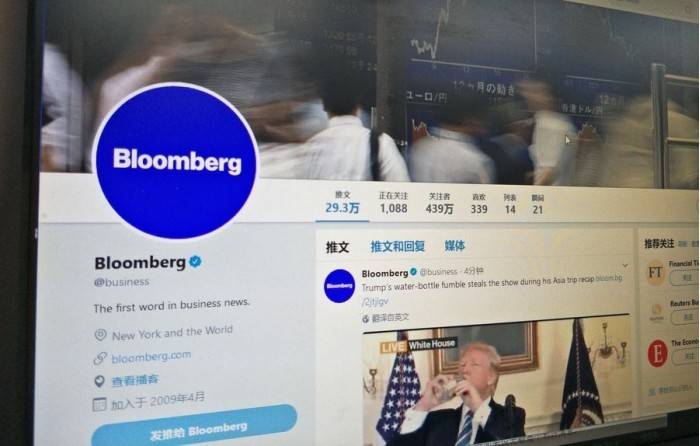Screen dimensions: 700x446
Task: Click the large Bloomberg profile avatar
Action: (176, 161)
